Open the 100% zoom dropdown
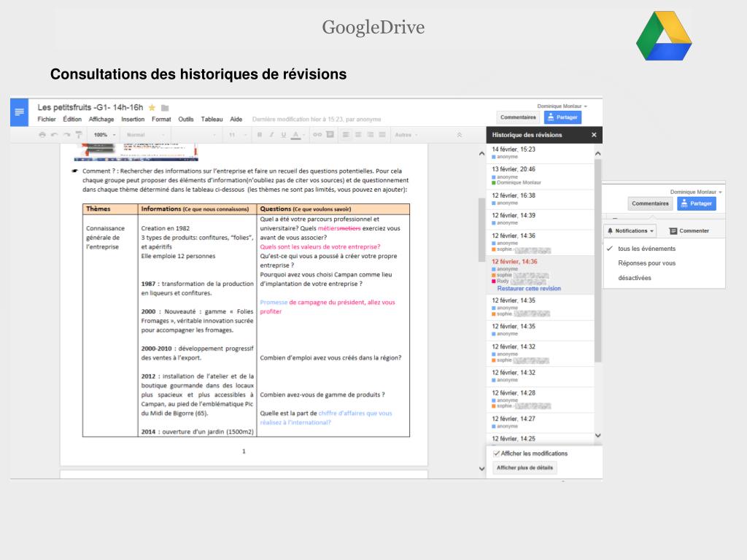 [104, 135]
